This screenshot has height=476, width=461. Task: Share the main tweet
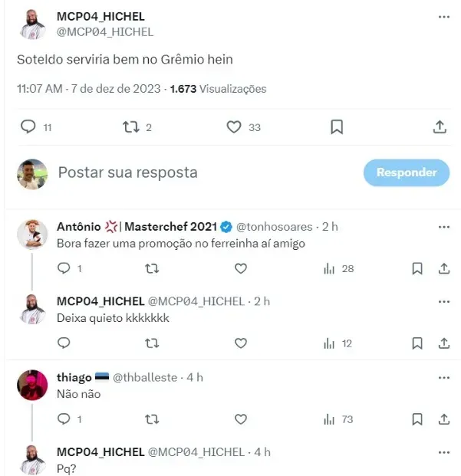[440, 127]
